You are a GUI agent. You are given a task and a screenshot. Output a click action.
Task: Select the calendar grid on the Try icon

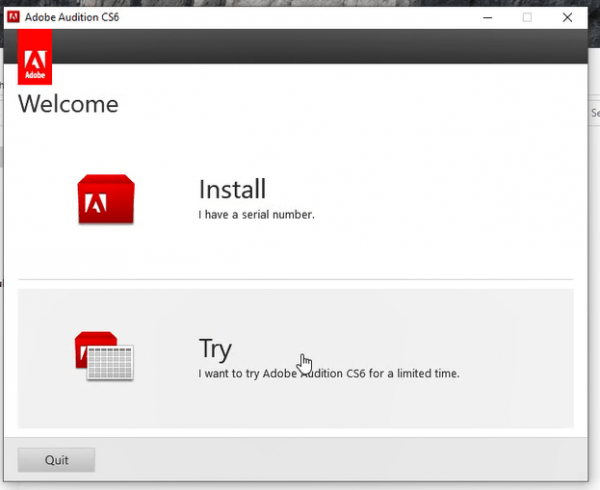[111, 362]
